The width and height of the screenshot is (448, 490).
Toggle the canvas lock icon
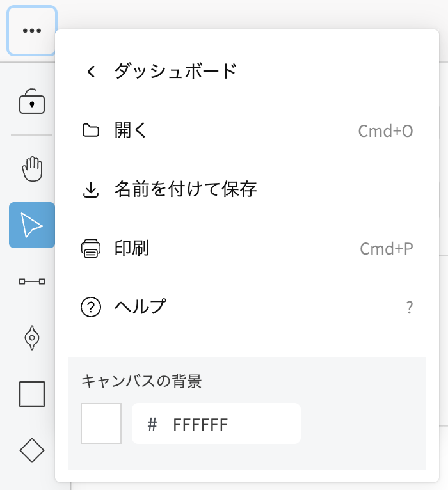tap(32, 102)
